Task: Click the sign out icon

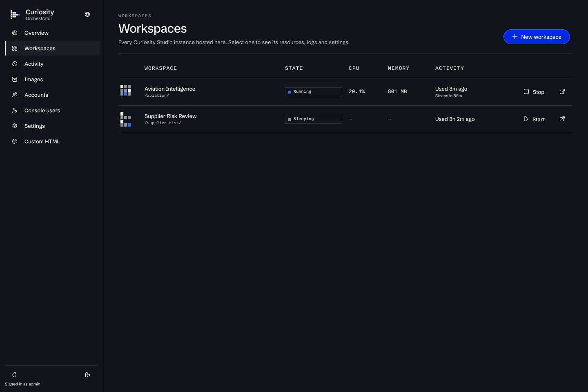Action: (87, 375)
